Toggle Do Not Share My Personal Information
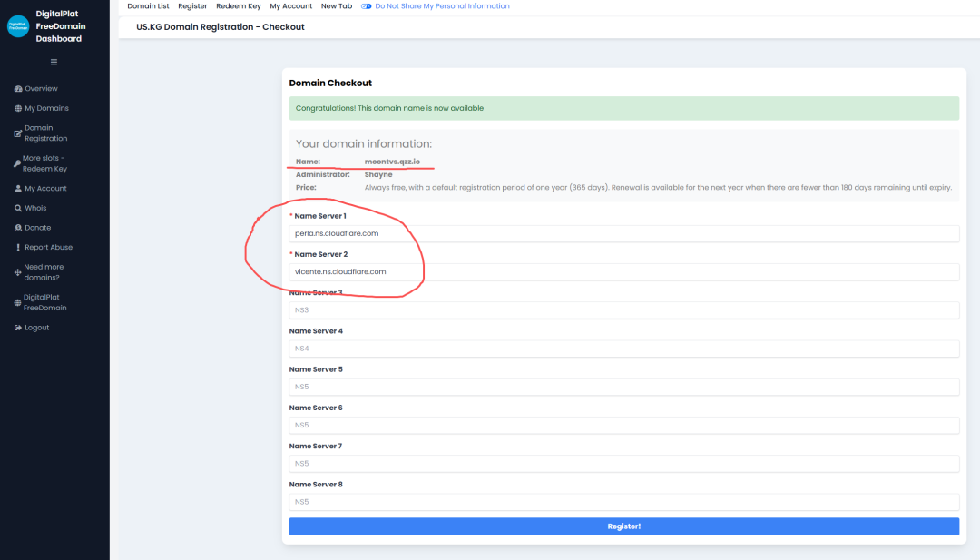Screen dimensions: 980x560 (367, 6)
